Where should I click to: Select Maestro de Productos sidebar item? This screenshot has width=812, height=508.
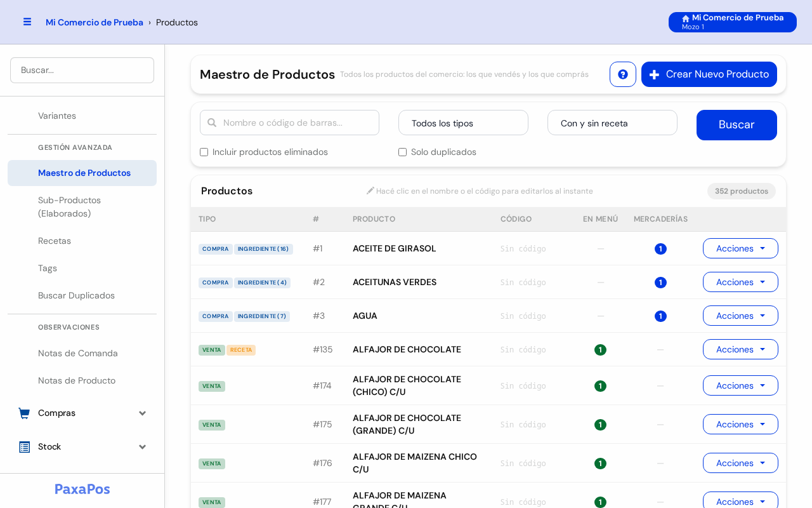click(x=82, y=173)
